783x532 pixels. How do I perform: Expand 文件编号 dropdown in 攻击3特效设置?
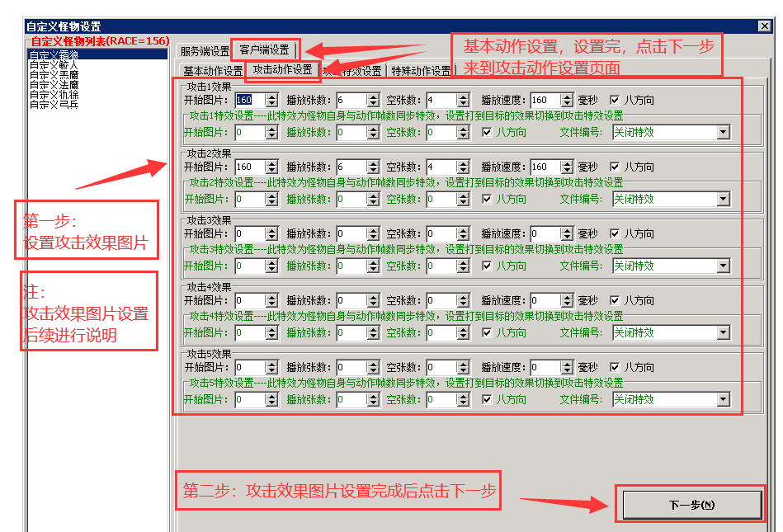pyautogui.click(x=723, y=266)
